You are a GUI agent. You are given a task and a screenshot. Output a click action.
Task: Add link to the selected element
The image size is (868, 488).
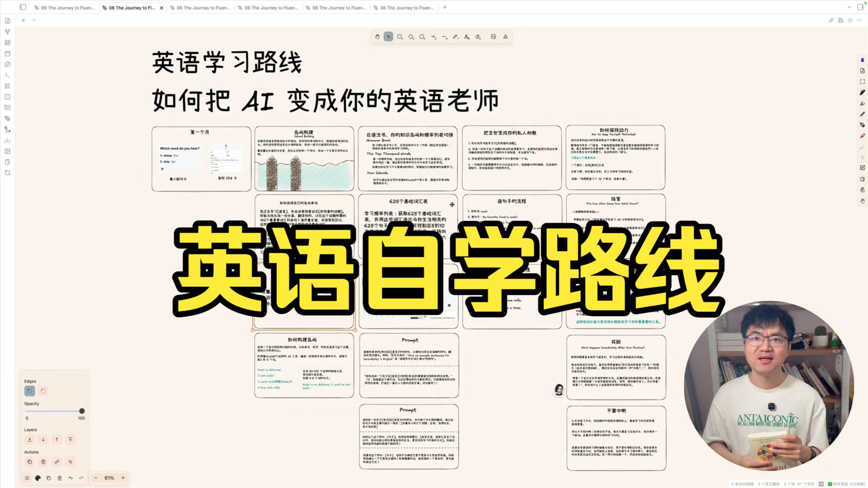click(x=57, y=462)
